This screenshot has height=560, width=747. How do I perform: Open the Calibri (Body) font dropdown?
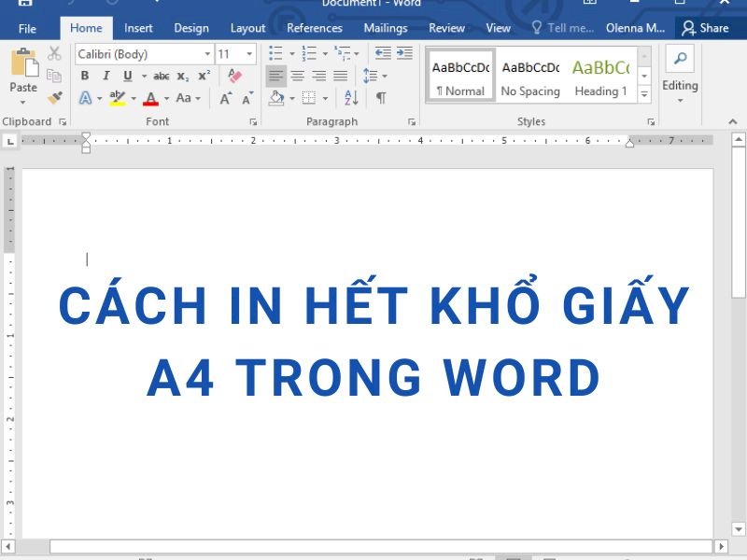pos(207,54)
